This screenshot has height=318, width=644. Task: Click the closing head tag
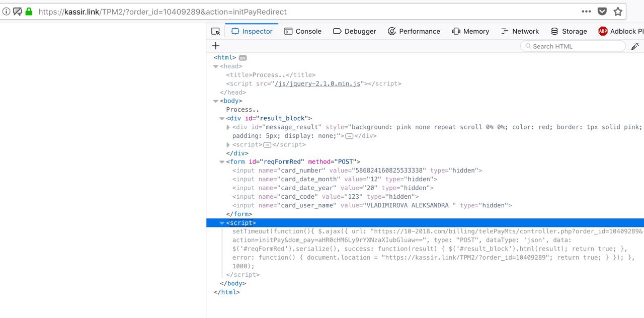[x=233, y=93]
